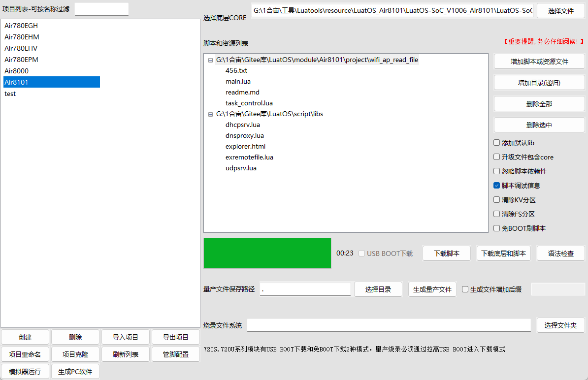588x380 pixels.
Task: Select exremotefile.lua in resource tree
Action: 249,158
